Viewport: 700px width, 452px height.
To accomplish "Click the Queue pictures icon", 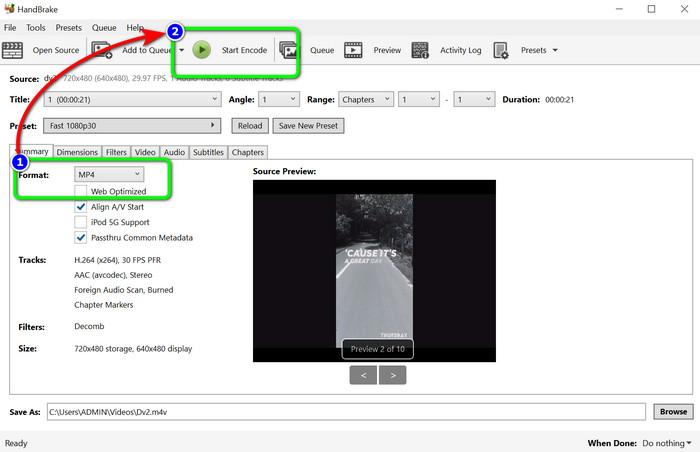I will pyautogui.click(x=288, y=50).
